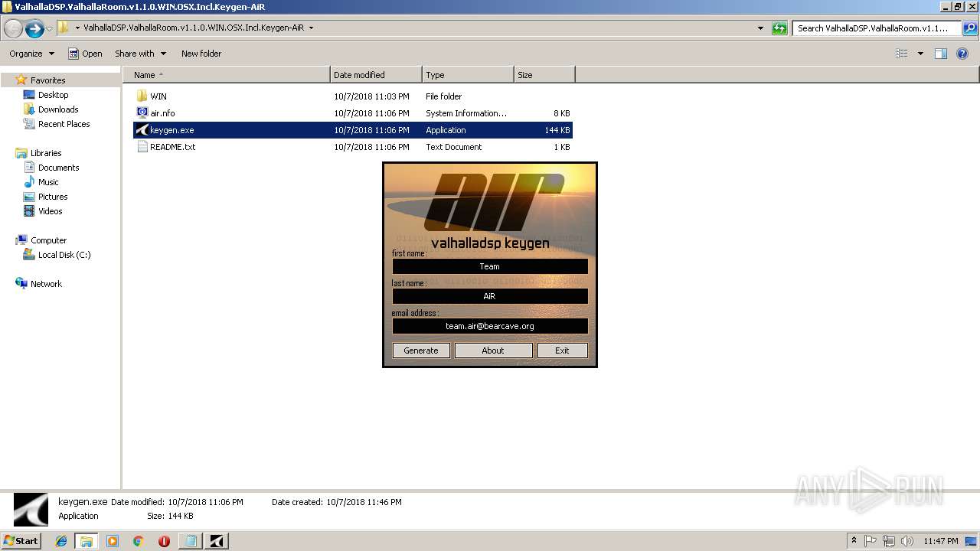
Task: Click the search magnifier icon
Action: [970, 28]
